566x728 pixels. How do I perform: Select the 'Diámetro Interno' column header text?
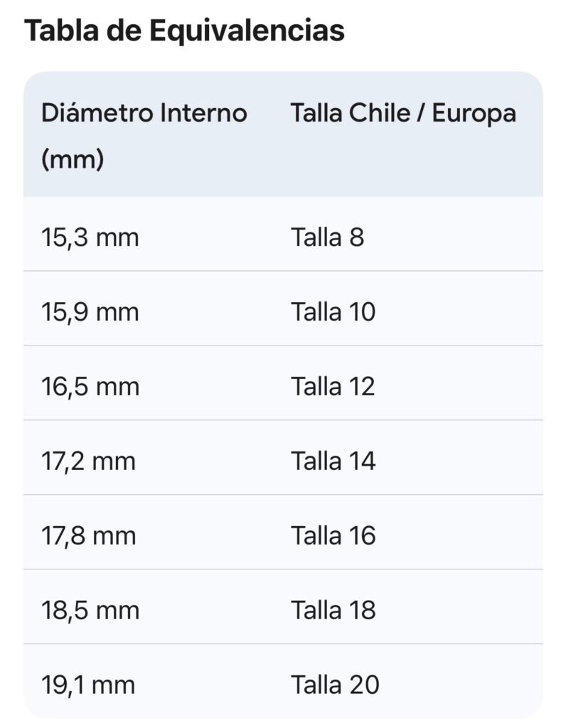click(144, 113)
